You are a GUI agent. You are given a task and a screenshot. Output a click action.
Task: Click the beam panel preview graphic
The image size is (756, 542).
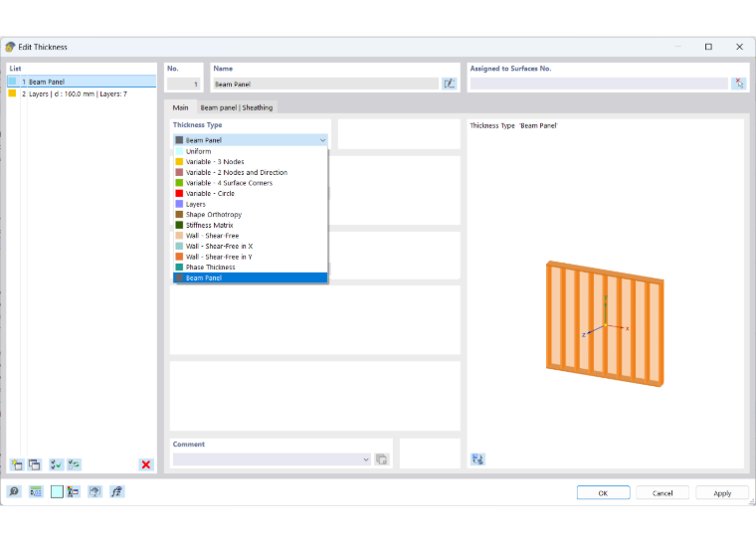pyautogui.click(x=605, y=323)
